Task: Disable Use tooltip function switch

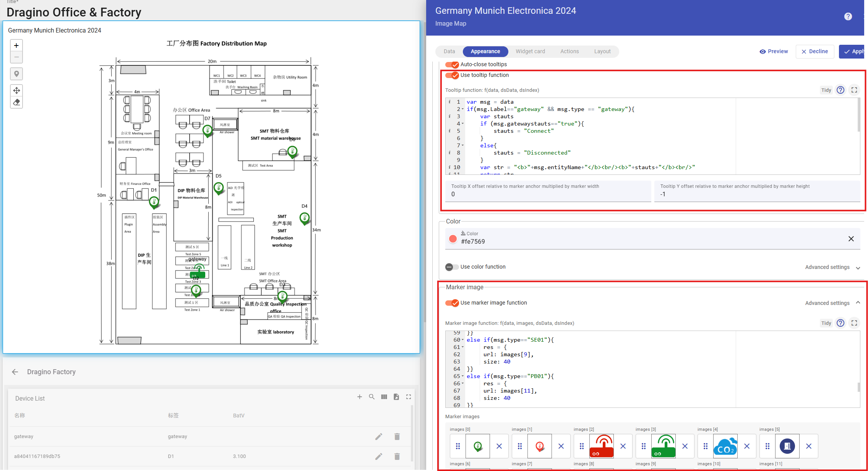Action: pos(452,75)
